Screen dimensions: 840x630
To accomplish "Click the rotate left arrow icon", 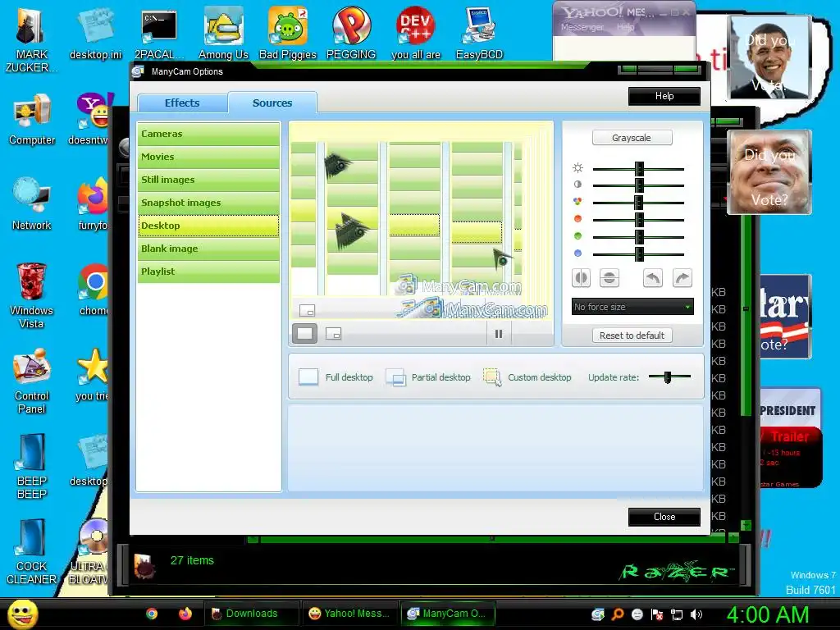I will pos(652,278).
